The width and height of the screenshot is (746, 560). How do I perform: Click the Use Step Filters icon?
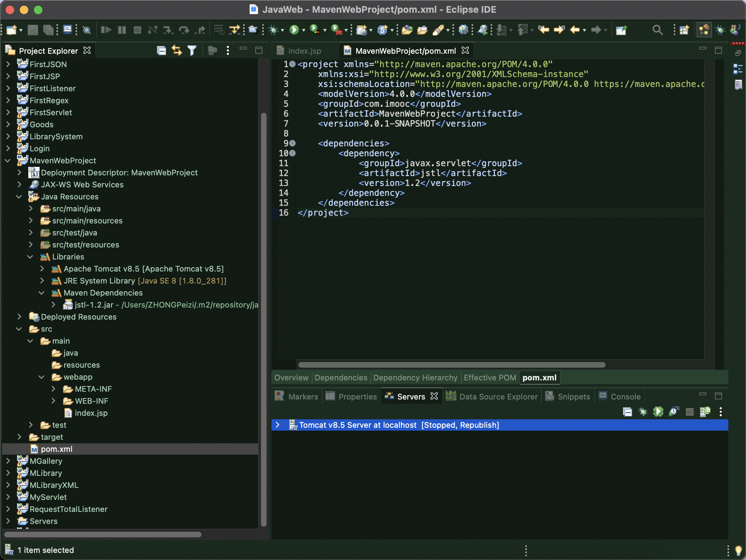(235, 30)
